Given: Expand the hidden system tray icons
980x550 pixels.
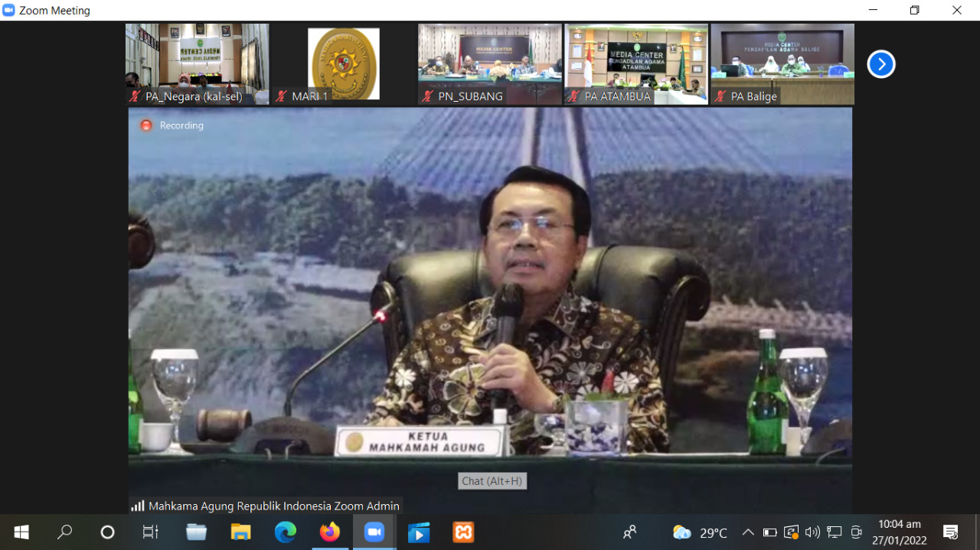Looking at the screenshot, I should click(748, 532).
